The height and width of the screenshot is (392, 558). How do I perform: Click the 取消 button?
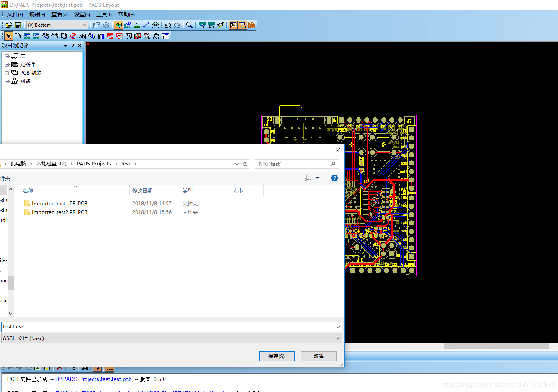tap(319, 356)
